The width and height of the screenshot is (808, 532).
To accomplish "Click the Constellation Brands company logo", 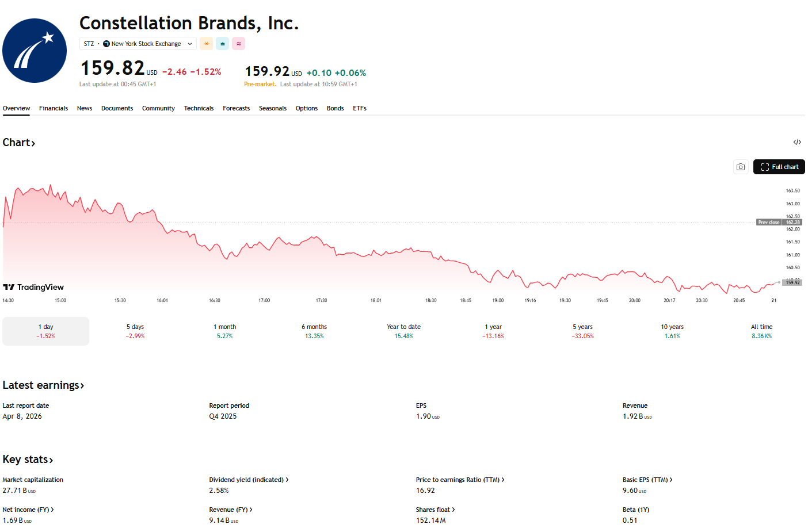I will pos(35,51).
